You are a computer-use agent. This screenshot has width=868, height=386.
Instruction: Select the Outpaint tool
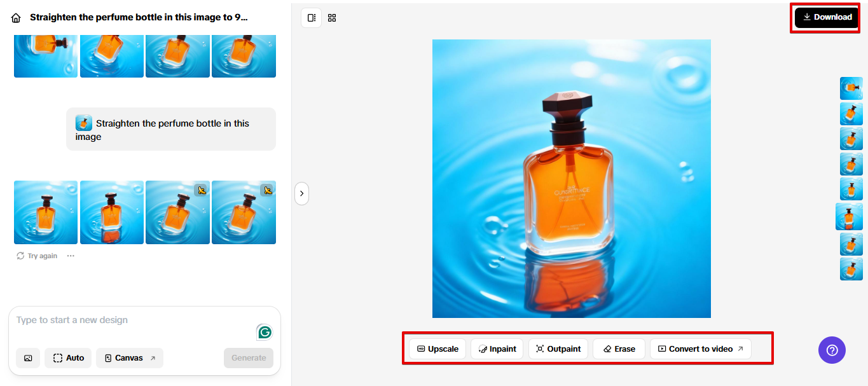click(558, 349)
